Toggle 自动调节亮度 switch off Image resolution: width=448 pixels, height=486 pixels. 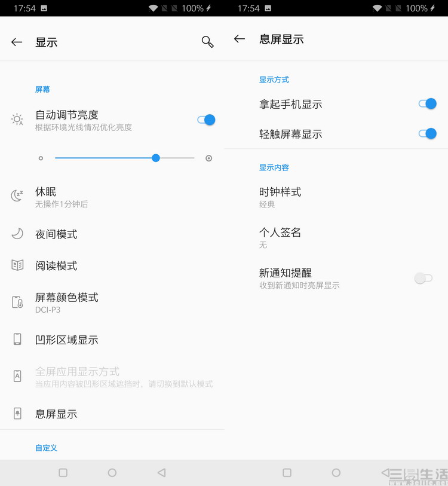coord(206,120)
